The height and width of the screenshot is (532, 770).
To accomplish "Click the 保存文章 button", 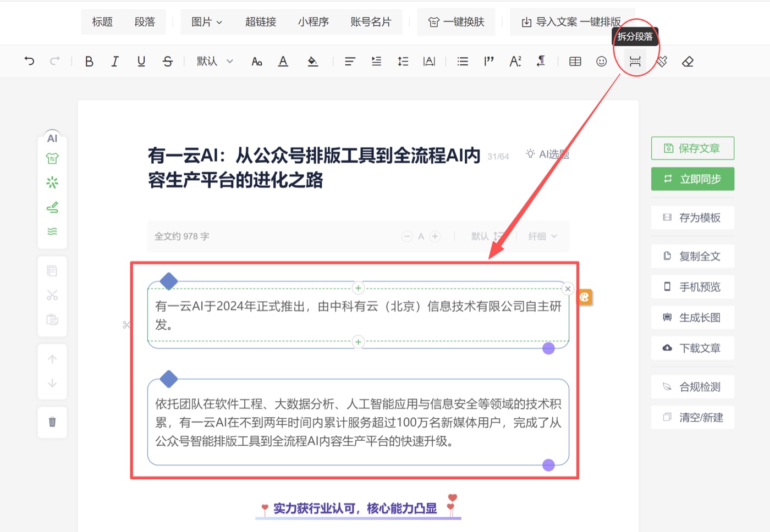I will pos(692,148).
